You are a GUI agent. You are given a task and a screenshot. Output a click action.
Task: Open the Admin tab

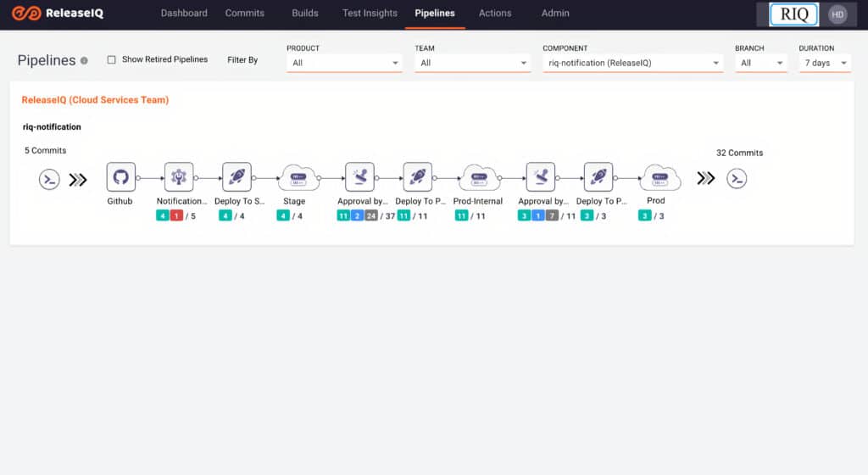[555, 14]
